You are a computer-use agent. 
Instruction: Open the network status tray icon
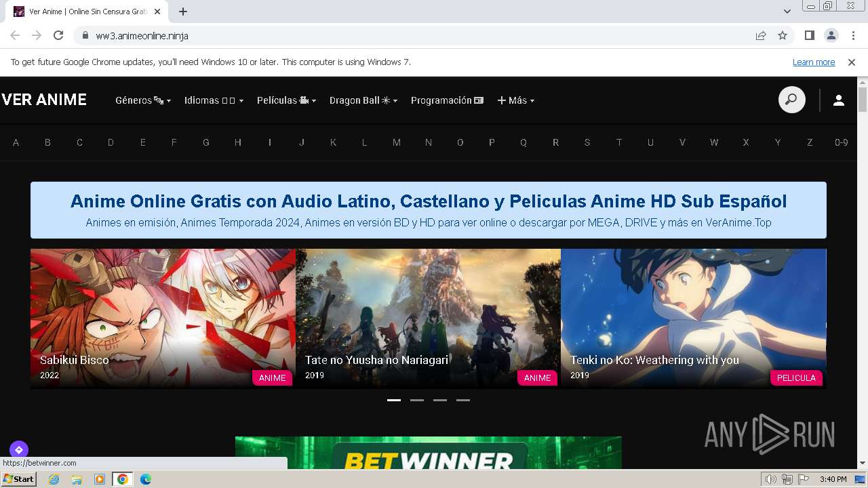(x=787, y=479)
